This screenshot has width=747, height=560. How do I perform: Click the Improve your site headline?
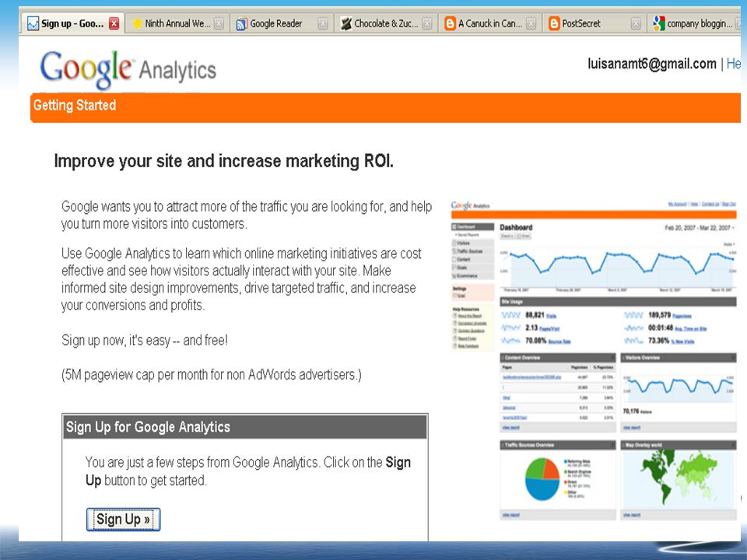tap(223, 161)
